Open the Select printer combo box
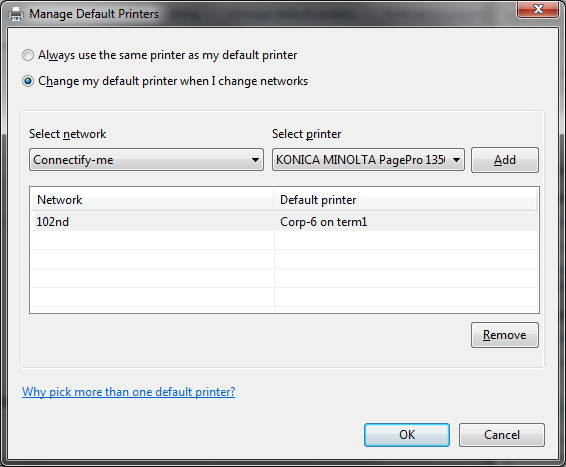The image size is (566, 467). click(x=368, y=160)
